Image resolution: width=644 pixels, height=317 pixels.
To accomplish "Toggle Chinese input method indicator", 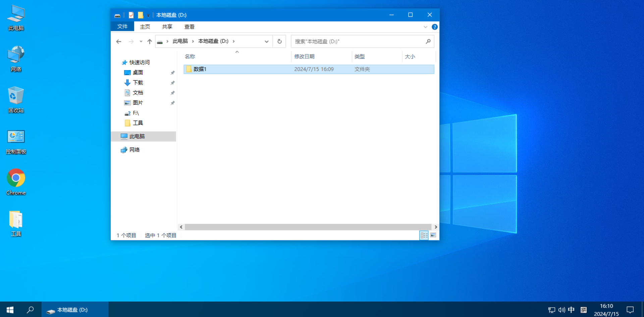I will coord(571,310).
